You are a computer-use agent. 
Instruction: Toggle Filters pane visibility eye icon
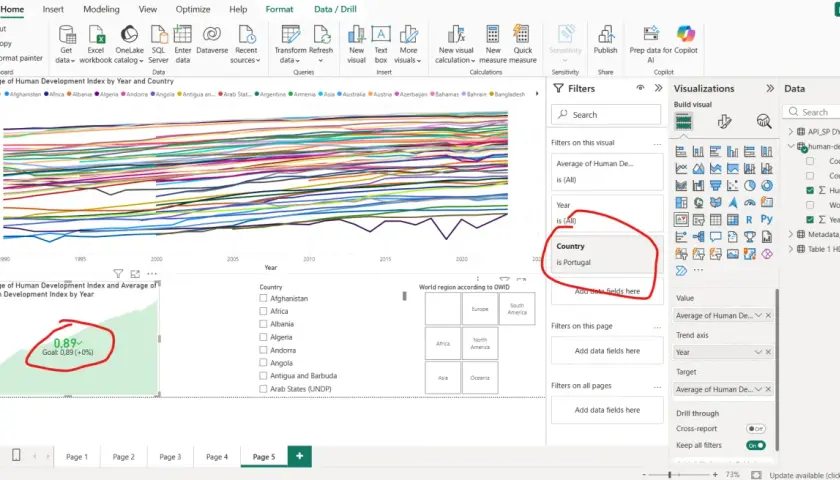640,88
